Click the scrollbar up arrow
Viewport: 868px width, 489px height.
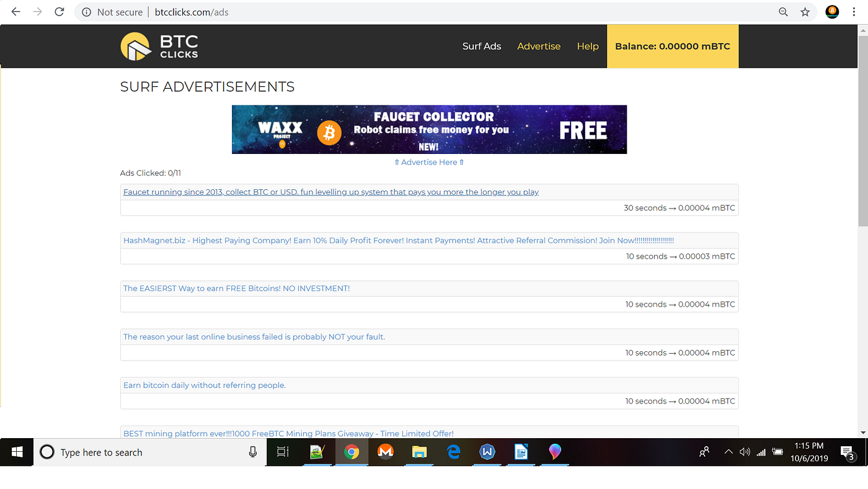pos(862,29)
